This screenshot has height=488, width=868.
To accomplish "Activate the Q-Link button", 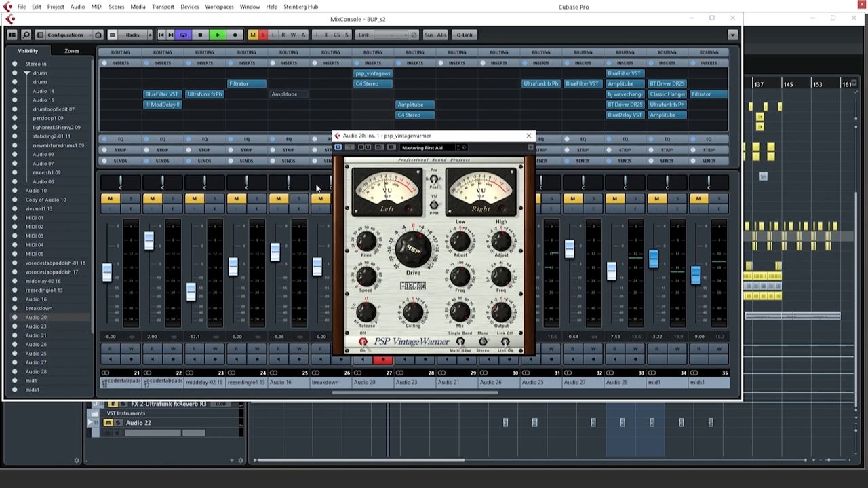I will pos(465,35).
